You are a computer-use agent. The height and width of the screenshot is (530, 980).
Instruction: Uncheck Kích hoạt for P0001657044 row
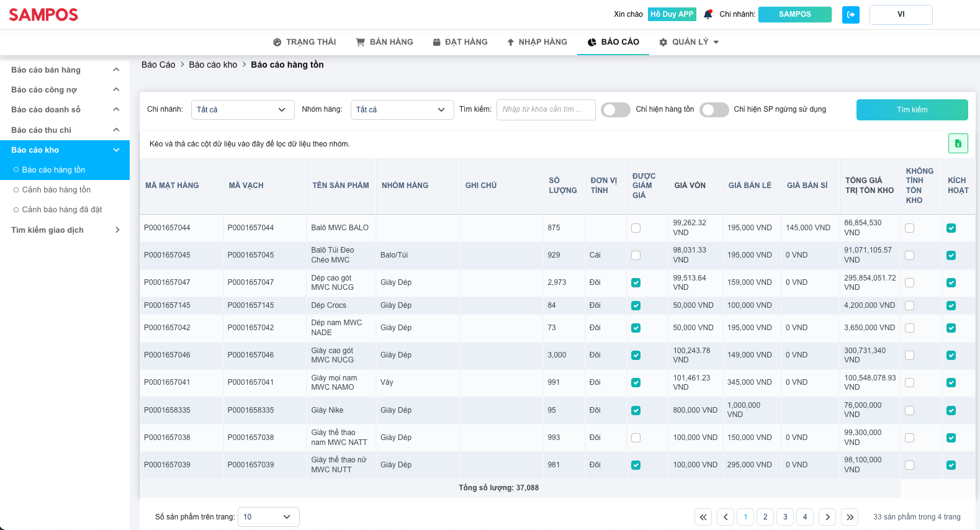(951, 228)
